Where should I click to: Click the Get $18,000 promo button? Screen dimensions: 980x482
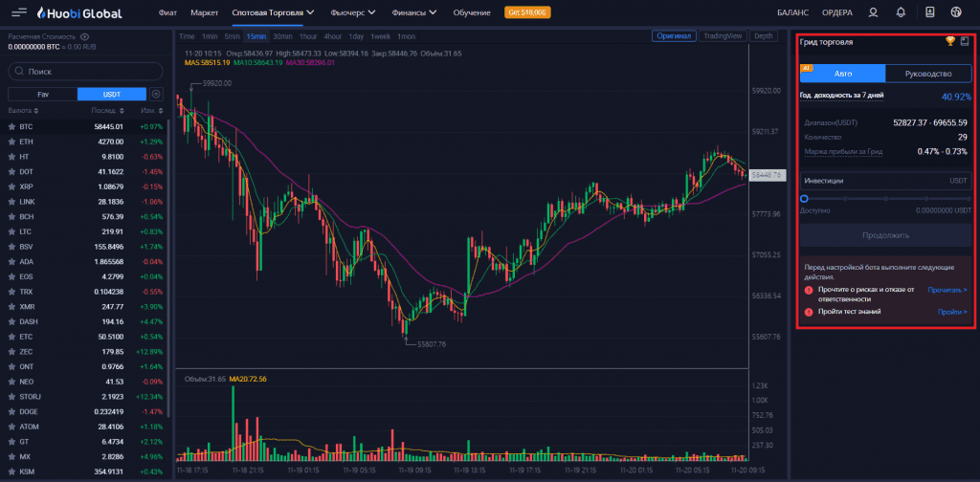tap(527, 12)
